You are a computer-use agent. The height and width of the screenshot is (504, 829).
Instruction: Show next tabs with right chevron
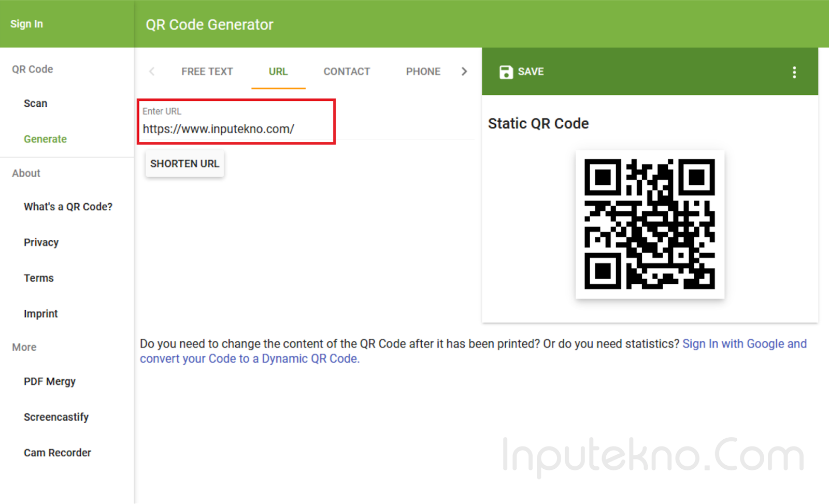point(464,71)
